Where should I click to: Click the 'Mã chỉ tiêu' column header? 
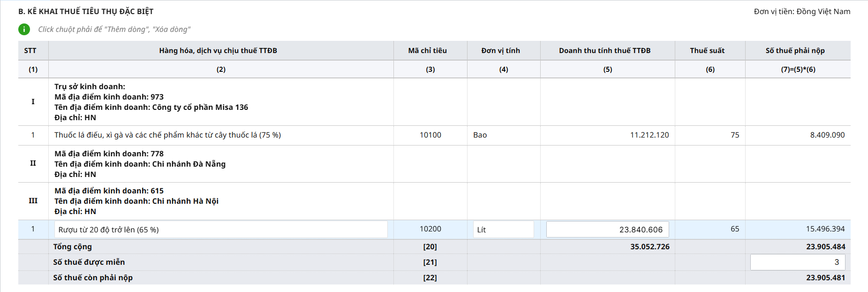coord(427,51)
